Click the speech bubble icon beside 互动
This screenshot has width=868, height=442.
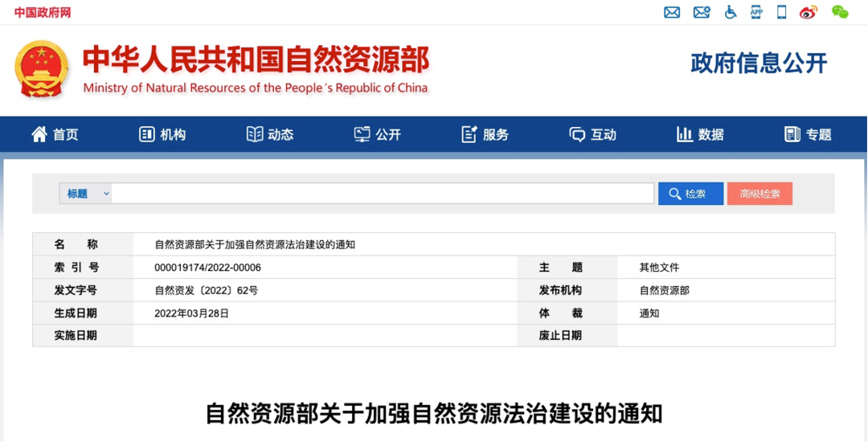coord(577,135)
